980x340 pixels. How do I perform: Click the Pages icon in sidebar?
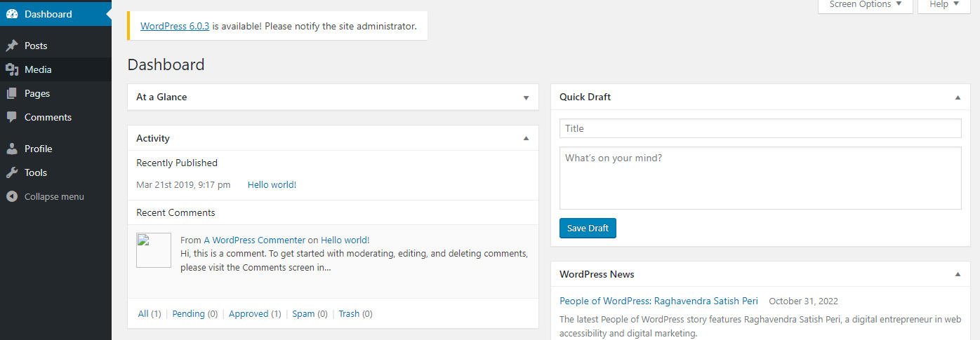click(x=12, y=93)
